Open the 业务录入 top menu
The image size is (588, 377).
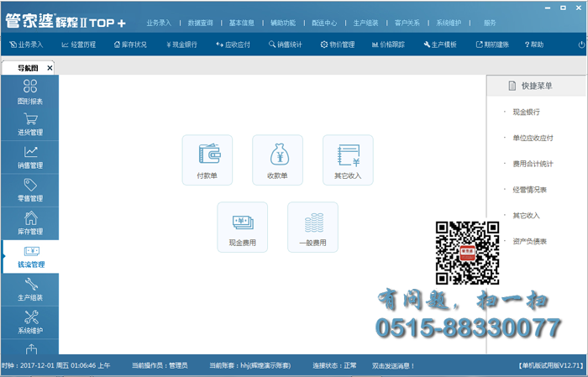(159, 23)
